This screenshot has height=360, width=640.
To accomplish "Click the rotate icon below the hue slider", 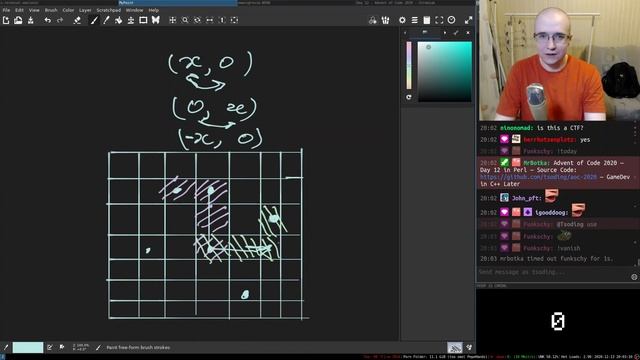I will (409, 97).
